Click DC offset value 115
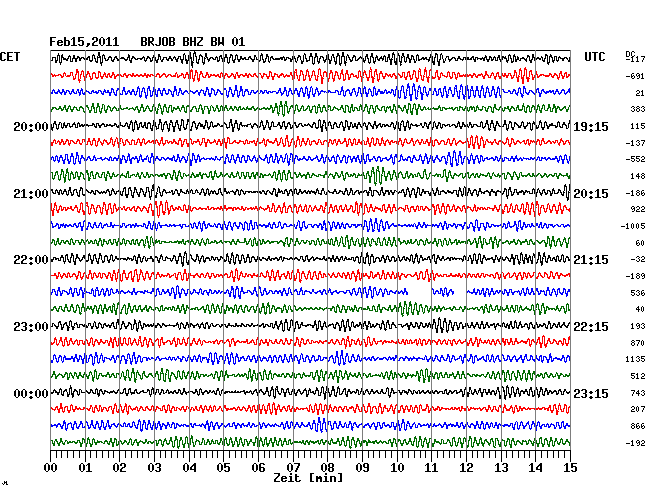Image resolution: width=650 pixels, height=494 pixels. pos(638,126)
